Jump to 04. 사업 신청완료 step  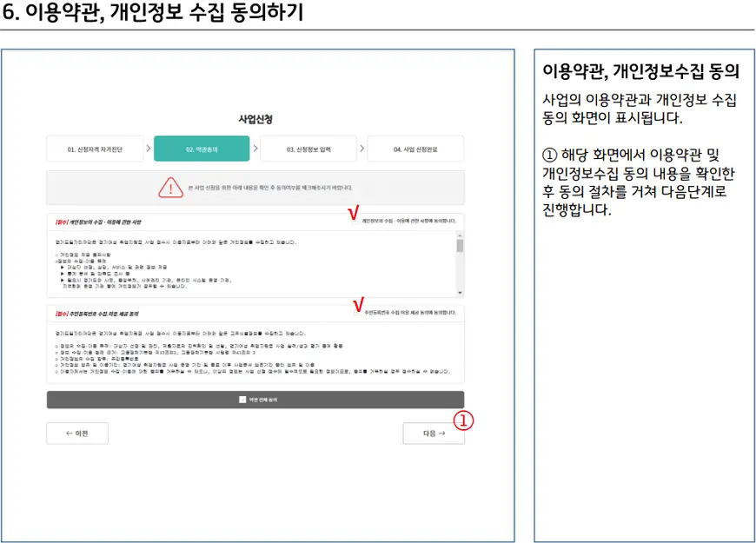414,149
